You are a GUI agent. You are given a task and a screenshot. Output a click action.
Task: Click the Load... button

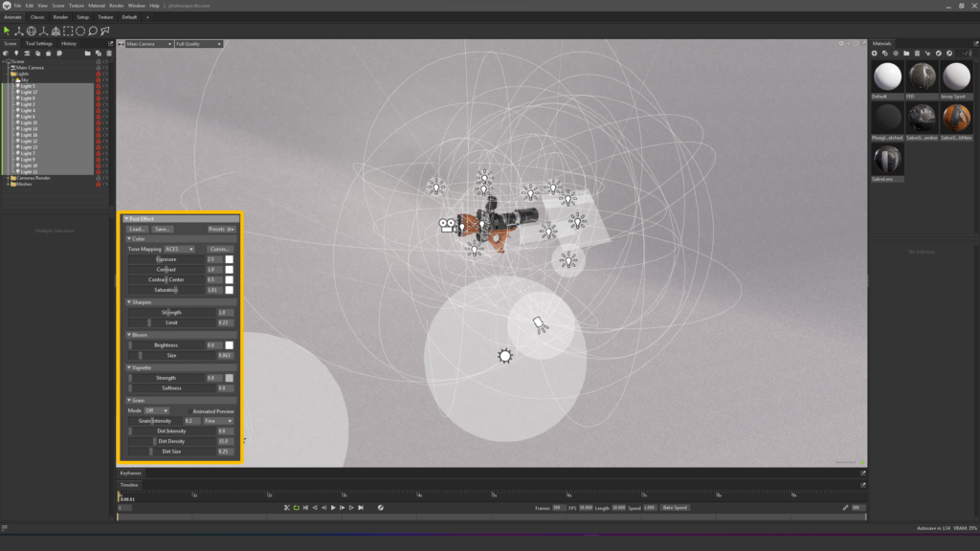(x=137, y=230)
